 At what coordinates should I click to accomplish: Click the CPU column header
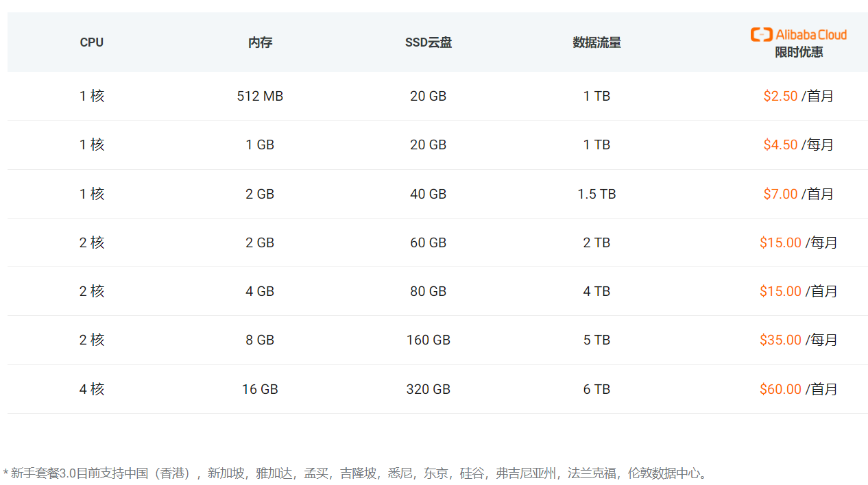(x=91, y=42)
